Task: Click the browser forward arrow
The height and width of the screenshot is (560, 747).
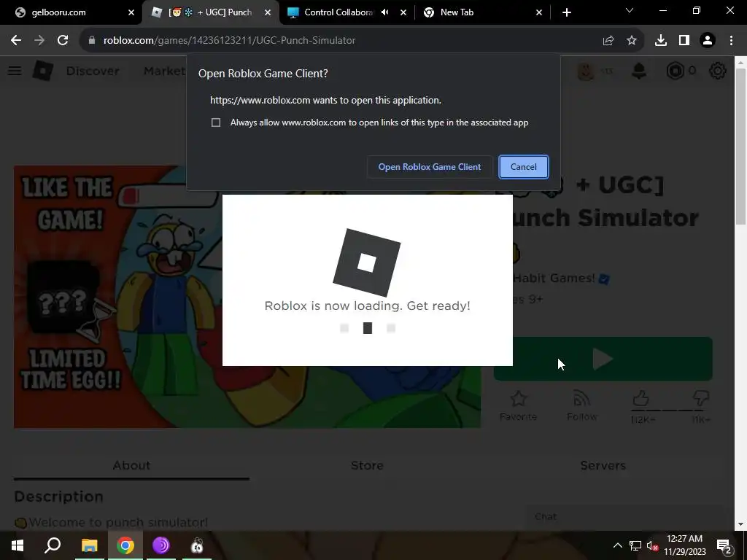Action: click(39, 40)
